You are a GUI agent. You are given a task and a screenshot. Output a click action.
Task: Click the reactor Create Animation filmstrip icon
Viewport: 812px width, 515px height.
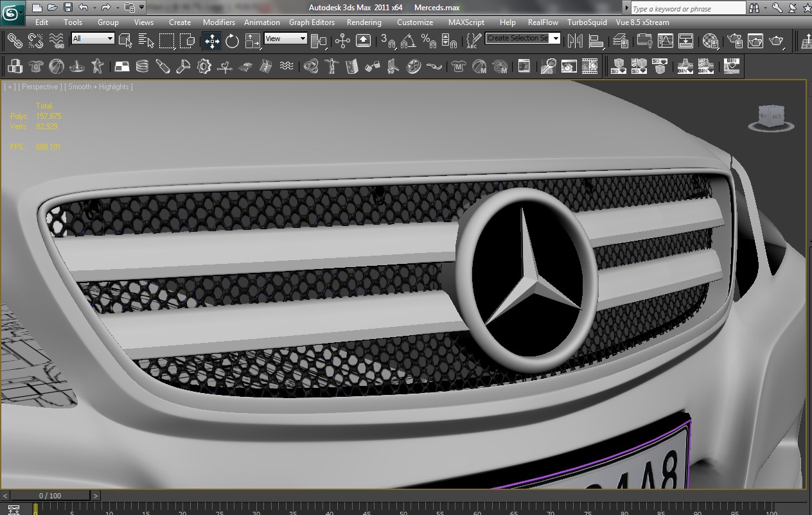[x=590, y=66]
